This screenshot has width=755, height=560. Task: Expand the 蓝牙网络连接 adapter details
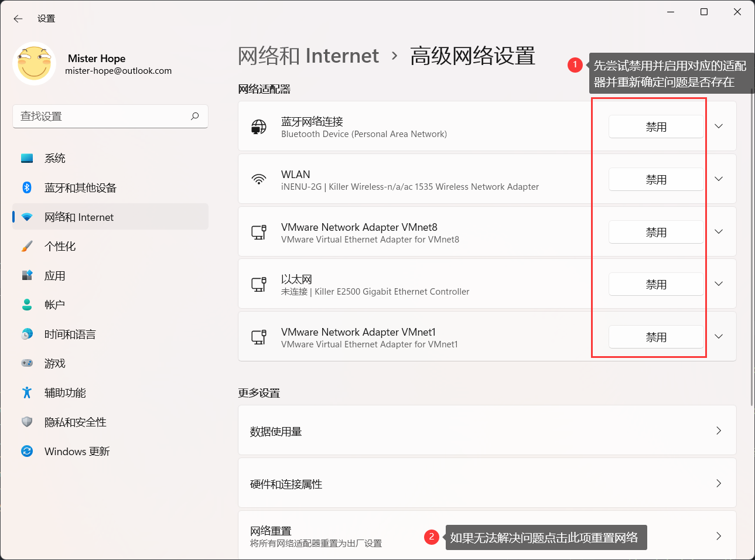point(719,127)
